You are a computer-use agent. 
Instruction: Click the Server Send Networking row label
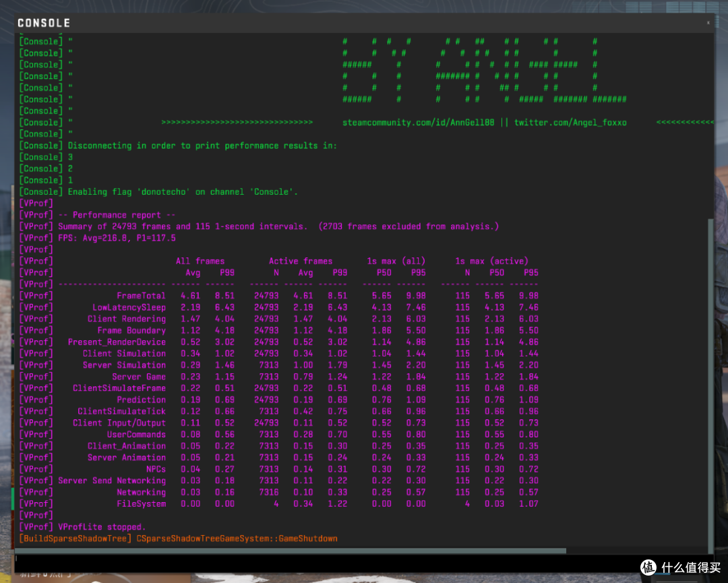112,481
